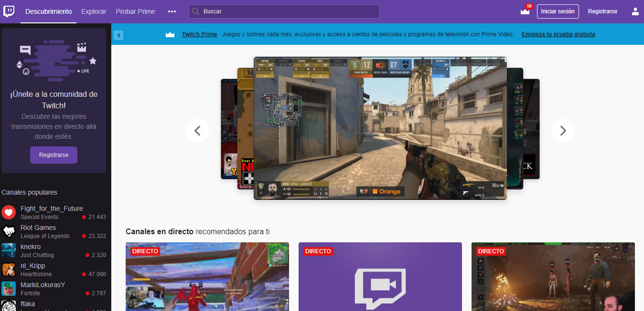Open the Empieza tu prueba gratuita link
Image resolution: width=644 pixels, height=311 pixels.
coord(559,34)
